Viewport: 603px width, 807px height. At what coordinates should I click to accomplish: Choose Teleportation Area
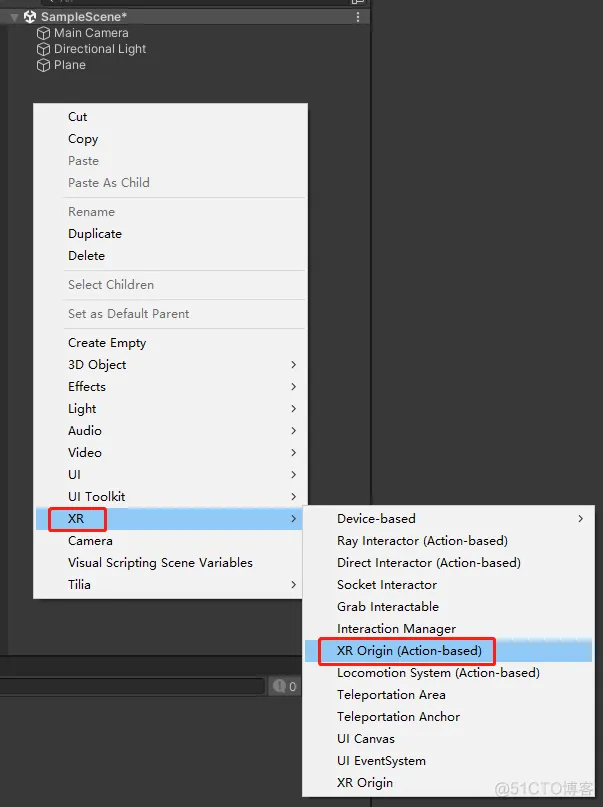449,695
